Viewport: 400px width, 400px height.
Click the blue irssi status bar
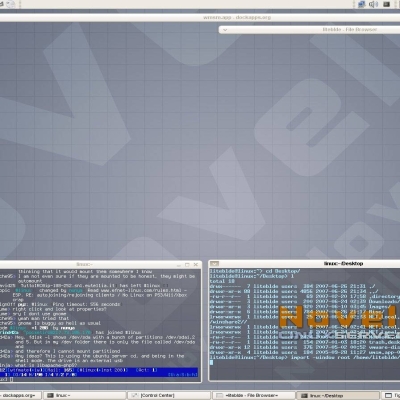(99, 372)
